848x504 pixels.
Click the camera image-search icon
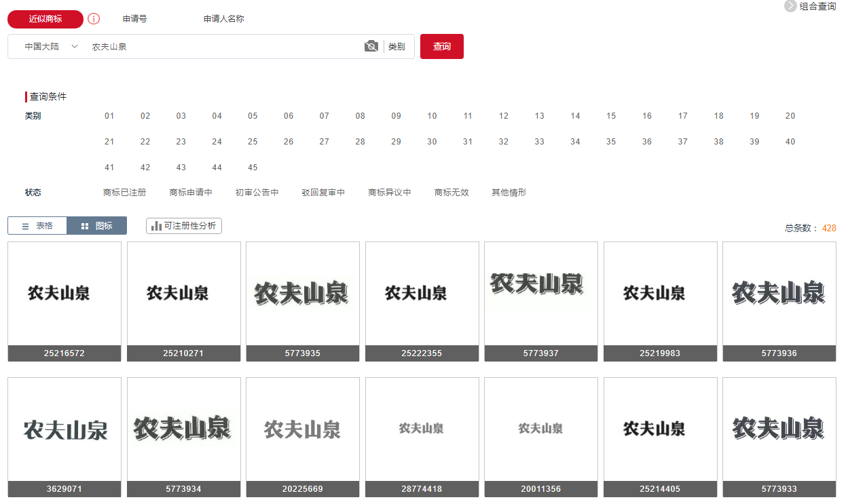point(371,46)
